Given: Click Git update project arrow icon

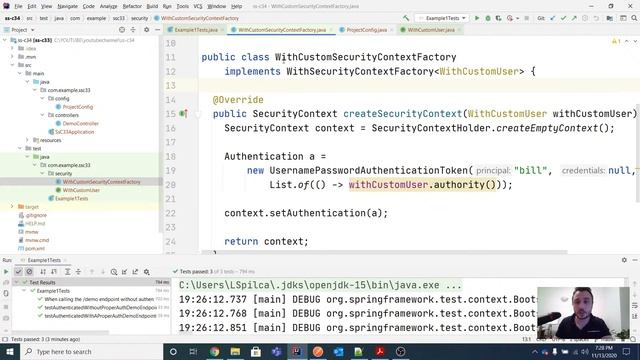Looking at the screenshot, I should tap(553, 18).
